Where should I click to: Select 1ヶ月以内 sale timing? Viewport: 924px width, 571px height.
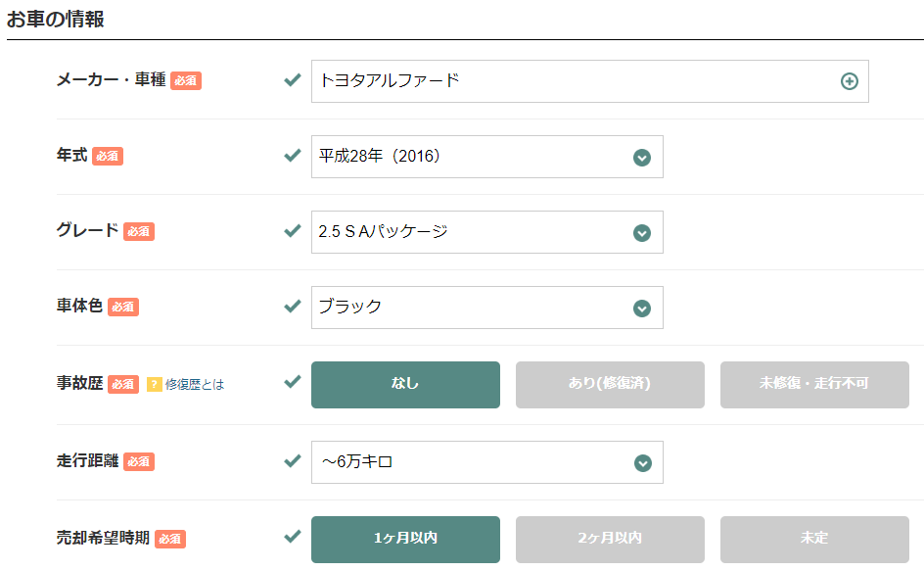click(x=405, y=539)
